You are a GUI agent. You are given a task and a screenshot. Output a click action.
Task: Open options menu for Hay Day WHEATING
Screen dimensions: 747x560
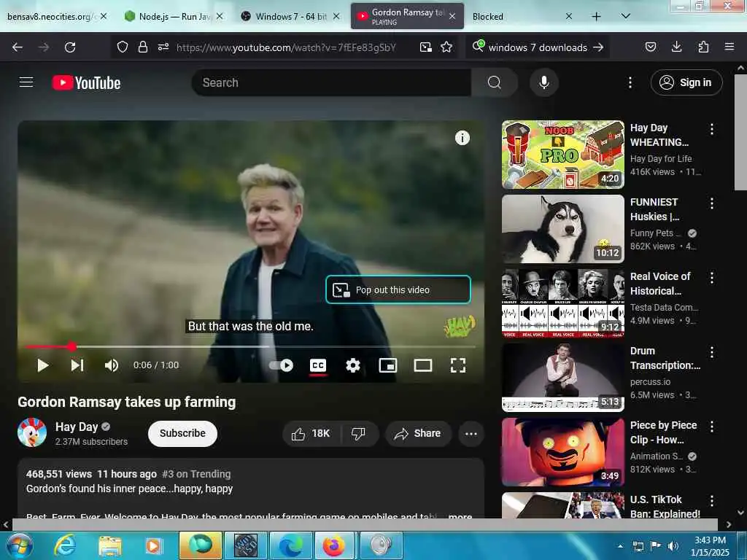pyautogui.click(x=712, y=129)
